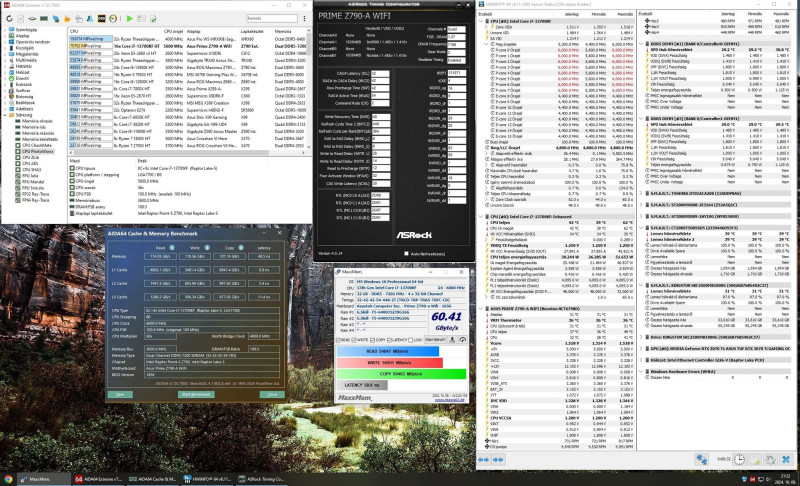This screenshot has height=486, width=800.
Task: Click the network icon in HWiNFO bottom bar
Action: (702, 459)
